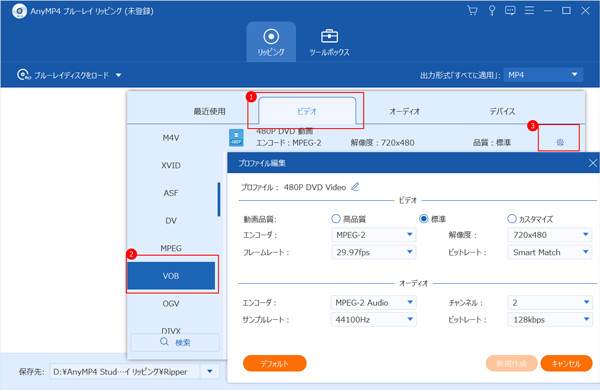Viewport: 600px width, 390px height.
Task: Close the プロファイル編集 dialog
Action: click(592, 163)
